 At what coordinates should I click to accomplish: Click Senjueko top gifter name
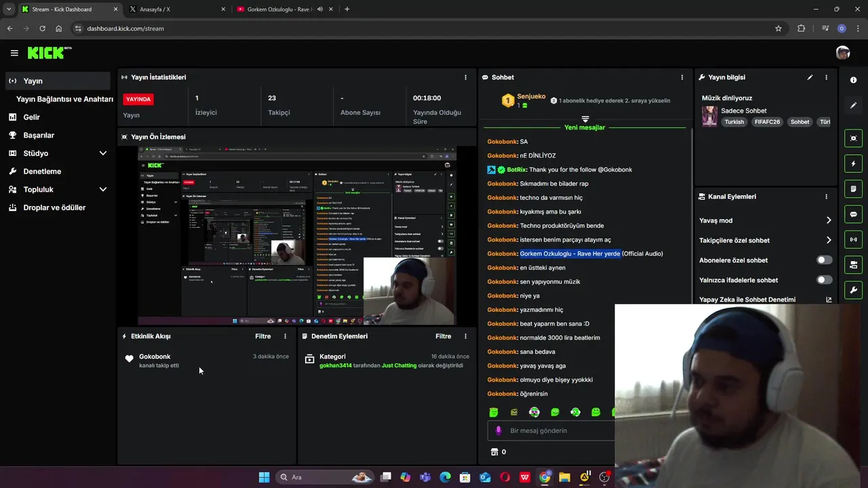[x=532, y=96]
